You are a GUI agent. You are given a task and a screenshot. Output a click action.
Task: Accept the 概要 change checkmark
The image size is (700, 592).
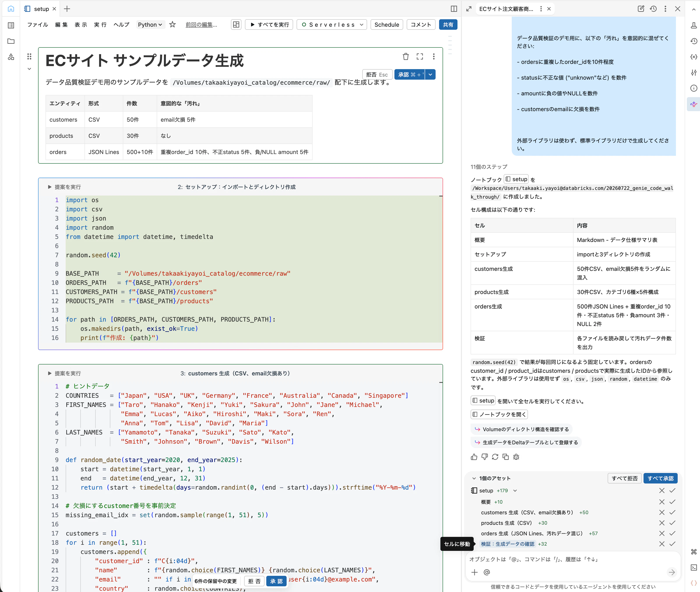pos(672,502)
